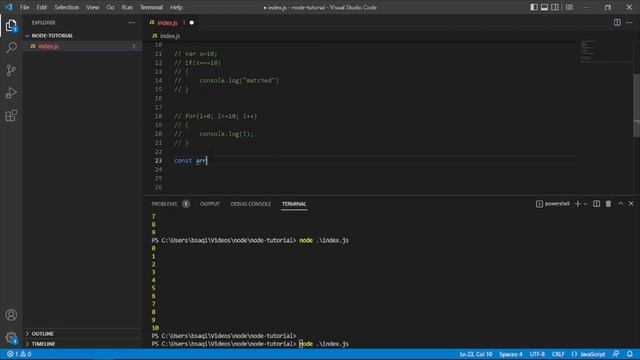
Task: Open notifications bell icon
Action: [629, 354]
